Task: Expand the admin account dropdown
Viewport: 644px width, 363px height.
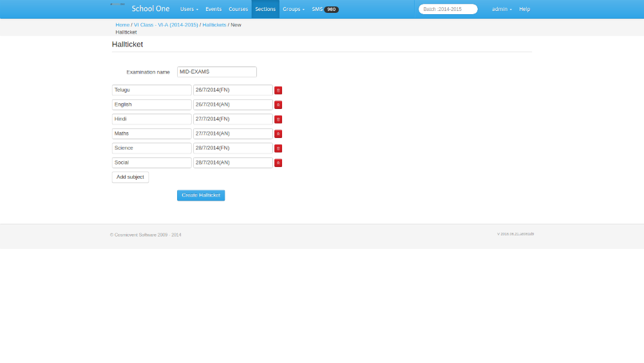Action: pyautogui.click(x=502, y=10)
